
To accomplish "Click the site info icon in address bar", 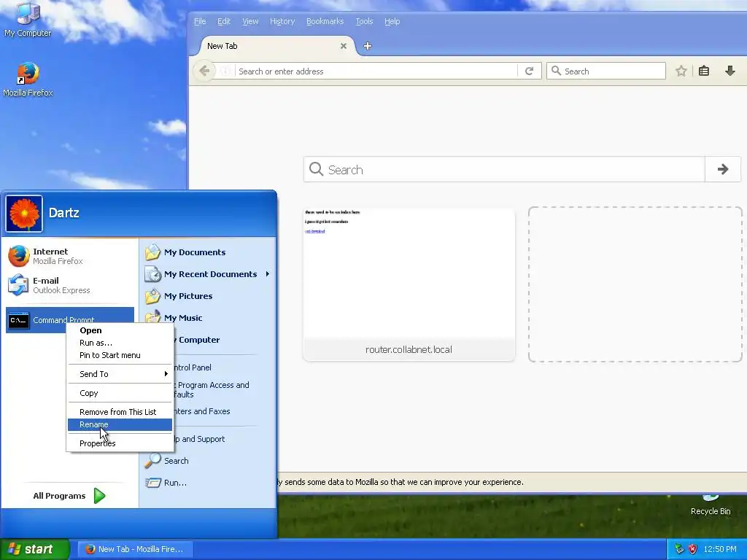I will pos(225,71).
